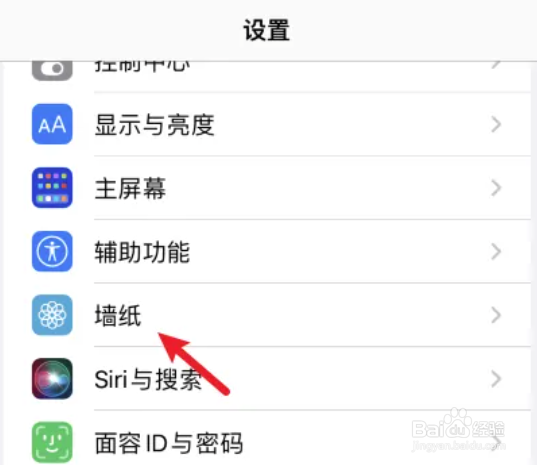
Task: Expand 显示与亮度 chevron arrow
Action: coord(496,124)
